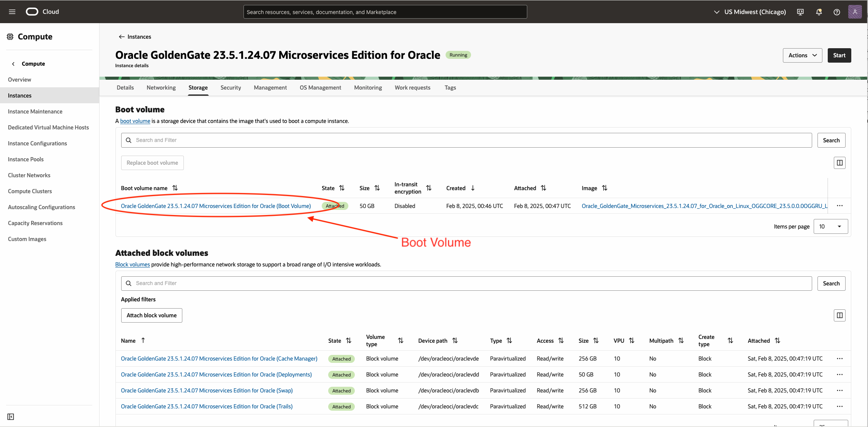
Task: Switch to the Monitoring tab
Action: 368,88
